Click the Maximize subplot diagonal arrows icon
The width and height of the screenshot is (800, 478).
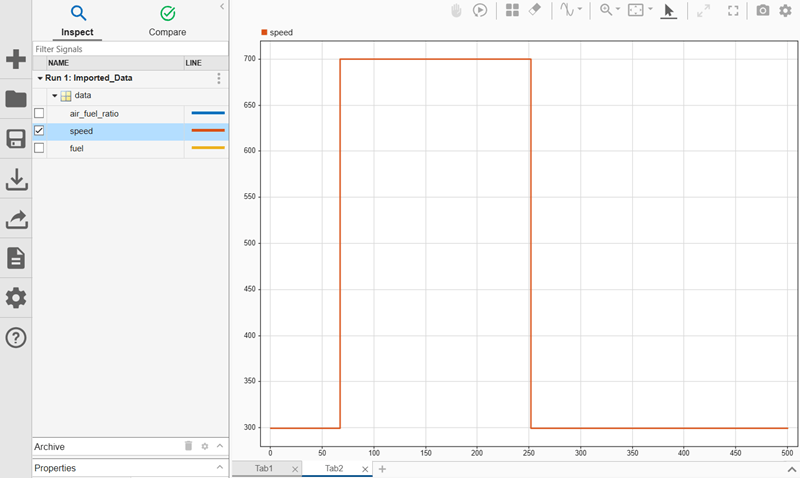point(704,10)
